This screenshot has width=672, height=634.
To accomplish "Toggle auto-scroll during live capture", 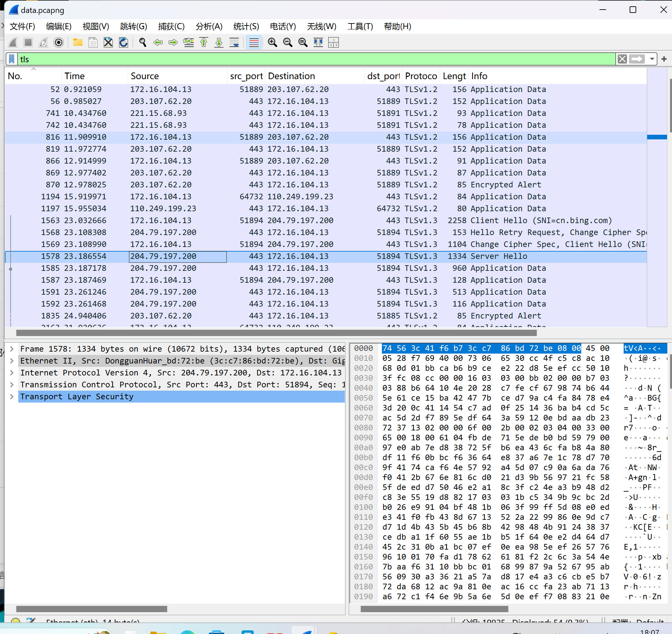I will [x=234, y=42].
